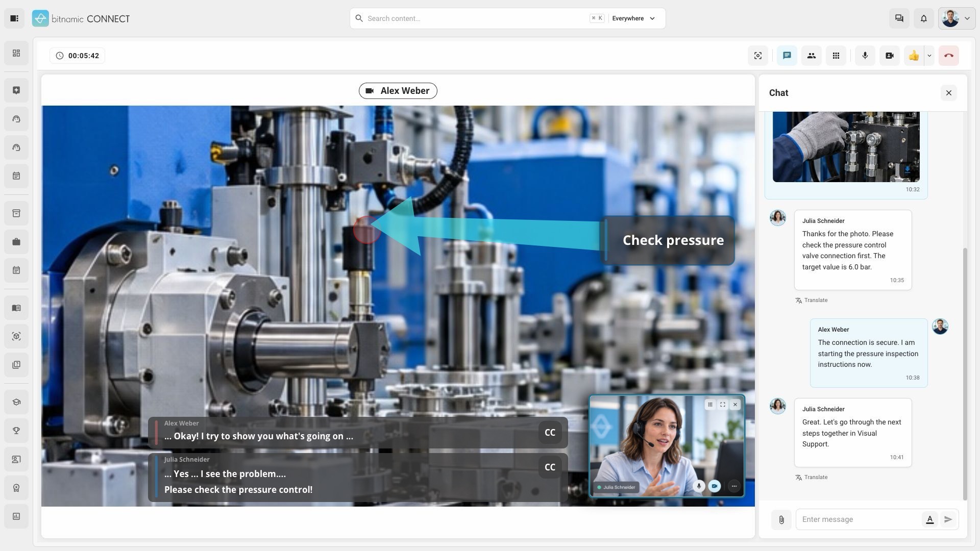Open the messages icon in top header

899,18
